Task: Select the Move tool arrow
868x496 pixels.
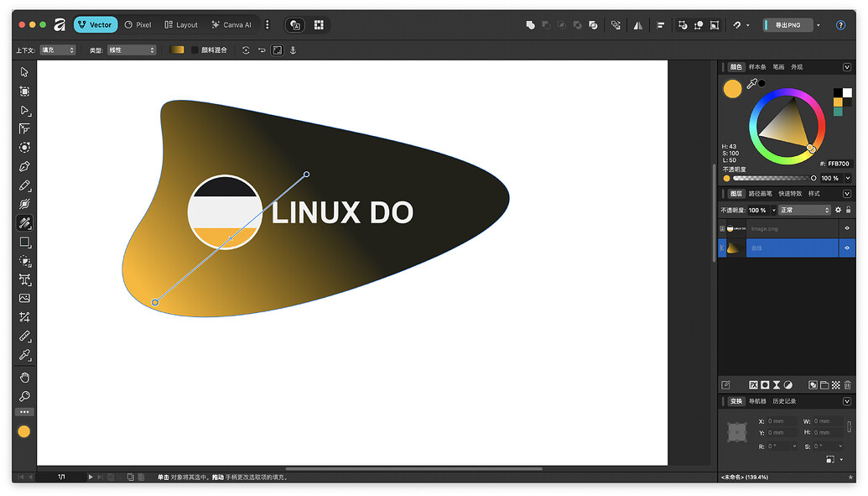Action: (x=24, y=72)
